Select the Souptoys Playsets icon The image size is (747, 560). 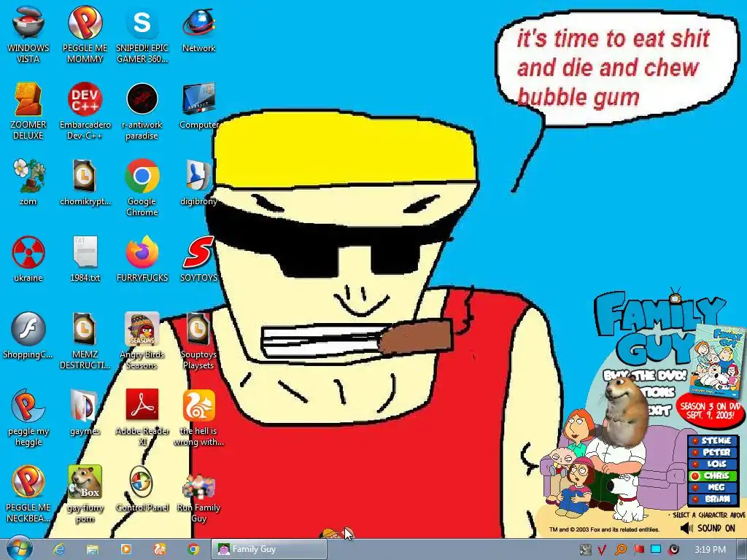coord(198,341)
